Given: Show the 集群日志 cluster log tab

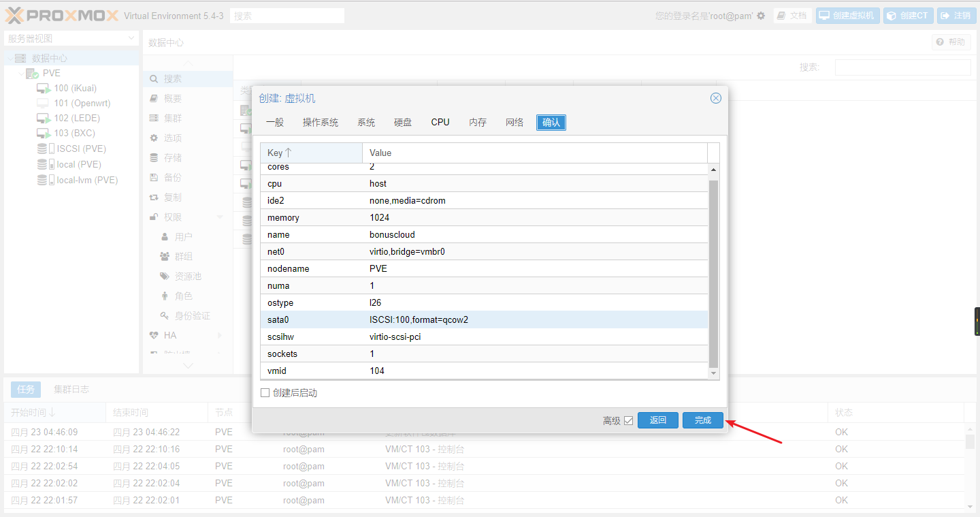Looking at the screenshot, I should (71, 390).
